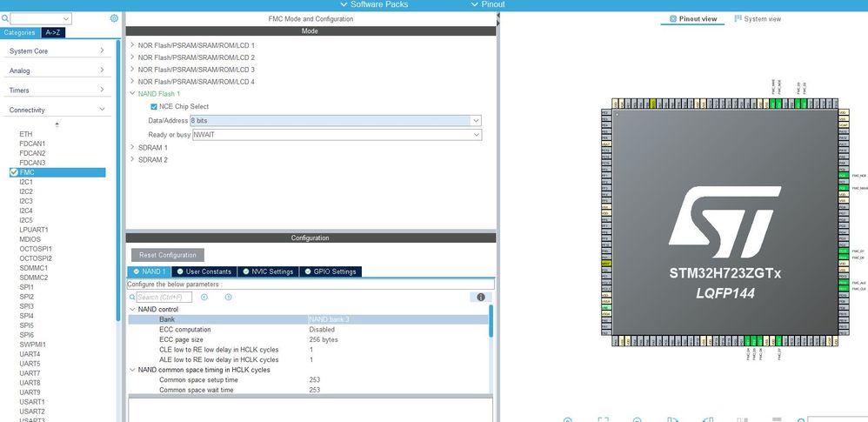868x422 pixels.
Task: Select USART1 in the connectivity list
Action: tap(31, 401)
